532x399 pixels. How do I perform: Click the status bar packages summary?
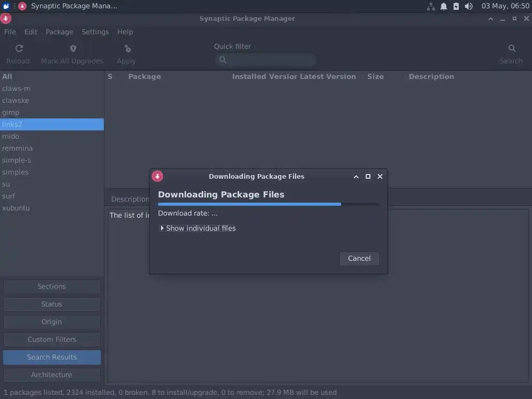click(x=170, y=393)
